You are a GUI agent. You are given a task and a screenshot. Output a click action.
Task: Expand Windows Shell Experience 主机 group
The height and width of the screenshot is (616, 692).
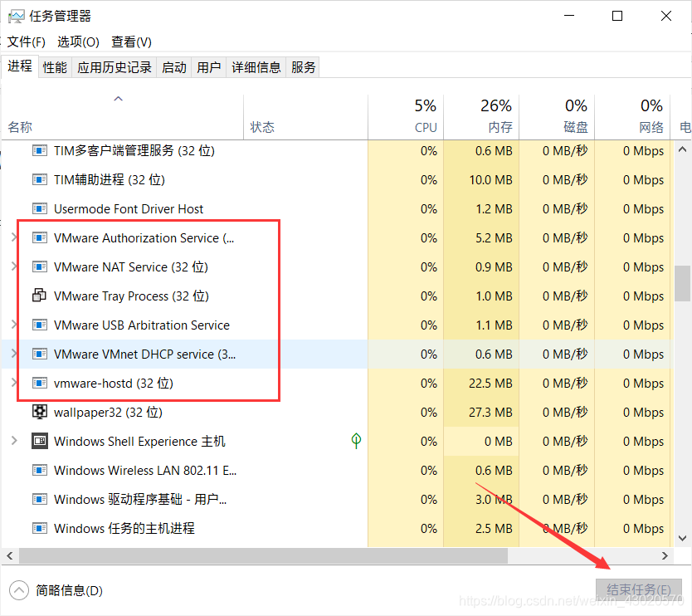(x=14, y=441)
